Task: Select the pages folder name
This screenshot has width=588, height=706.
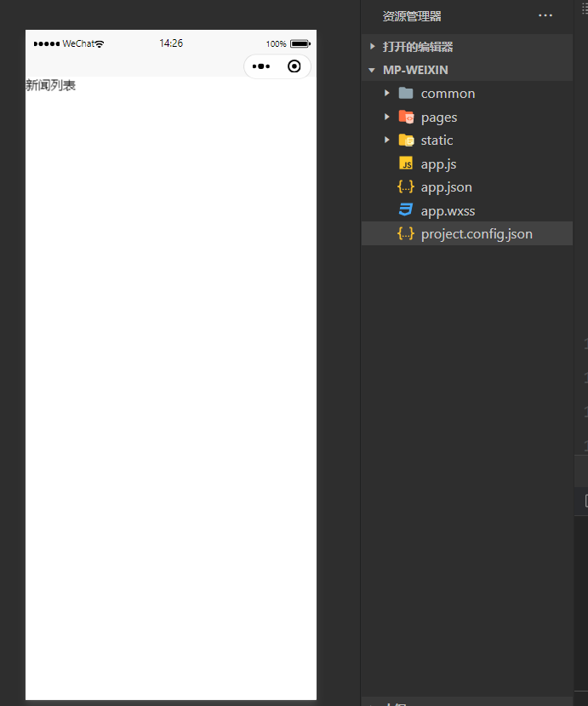Action: [439, 118]
